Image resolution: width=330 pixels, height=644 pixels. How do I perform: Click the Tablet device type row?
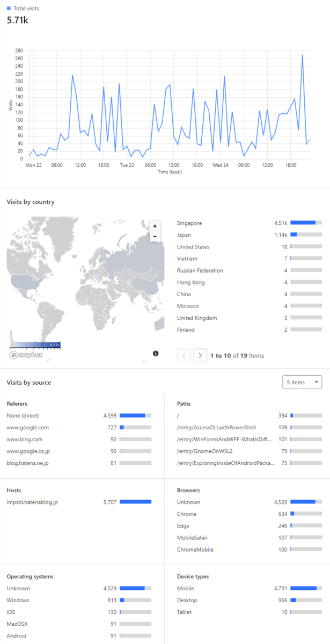250,612
